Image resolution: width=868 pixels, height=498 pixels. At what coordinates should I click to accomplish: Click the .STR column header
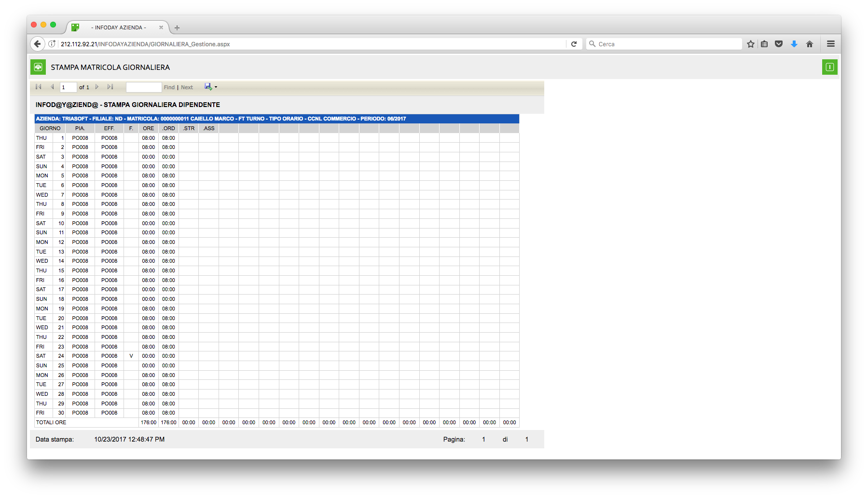[189, 128]
